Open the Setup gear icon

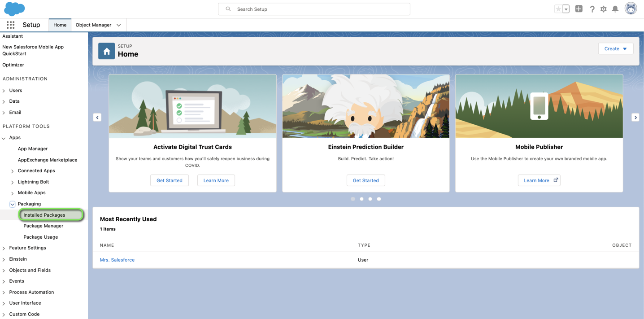[604, 9]
